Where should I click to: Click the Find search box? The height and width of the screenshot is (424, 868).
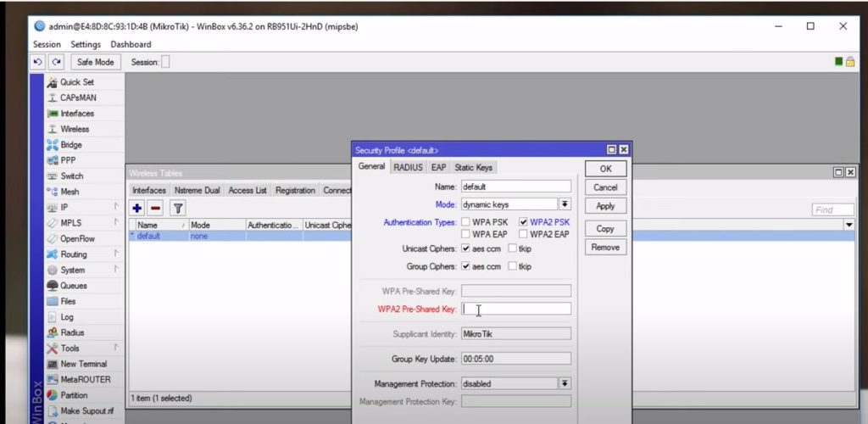pos(832,209)
